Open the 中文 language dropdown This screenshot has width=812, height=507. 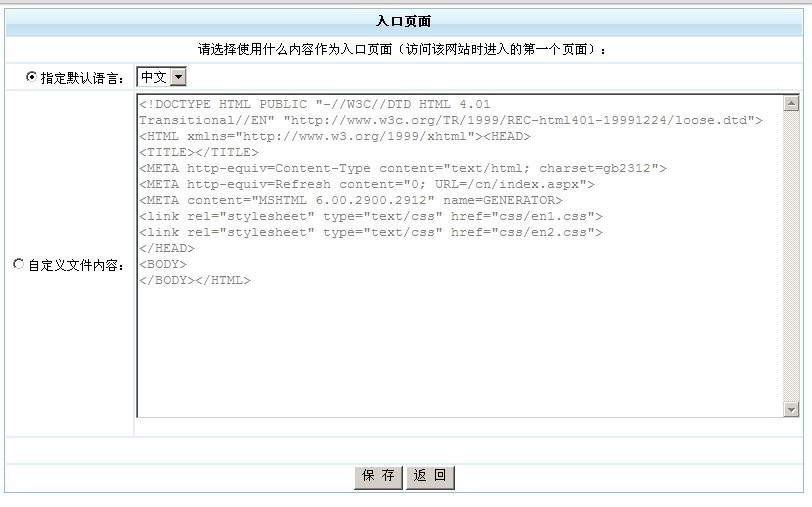tap(178, 77)
